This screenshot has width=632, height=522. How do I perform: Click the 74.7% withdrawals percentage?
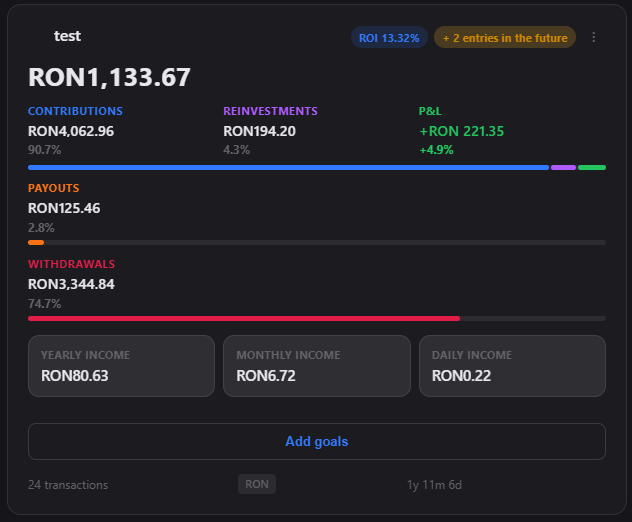point(45,304)
